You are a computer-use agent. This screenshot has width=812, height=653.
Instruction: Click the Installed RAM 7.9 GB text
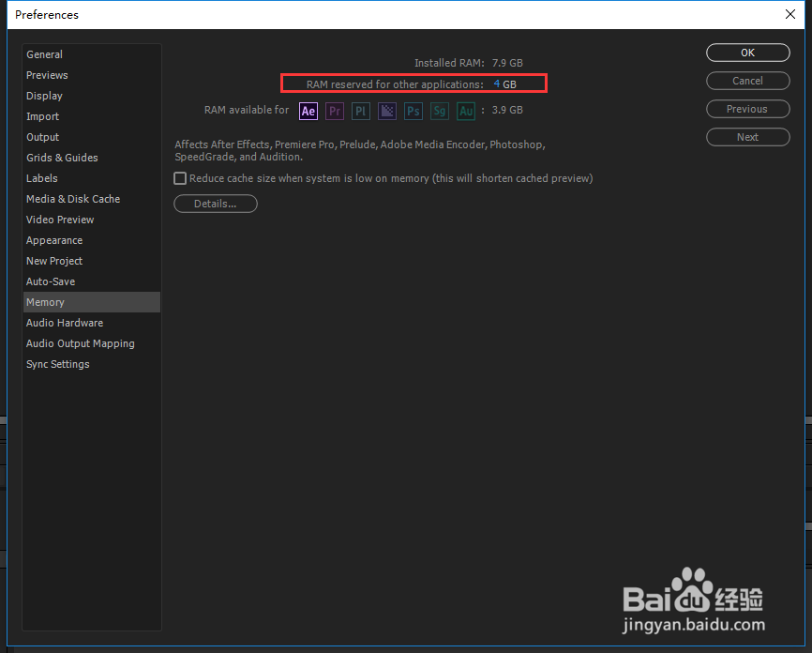pos(469,63)
